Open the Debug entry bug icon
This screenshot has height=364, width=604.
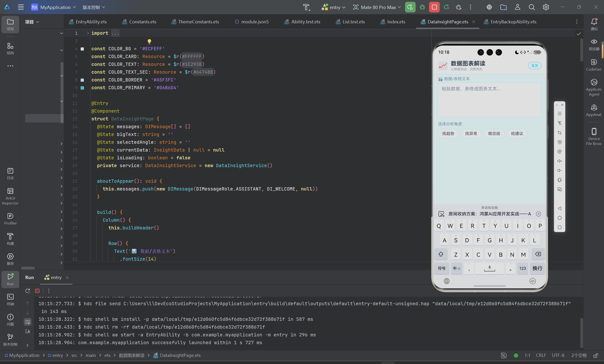point(422,7)
